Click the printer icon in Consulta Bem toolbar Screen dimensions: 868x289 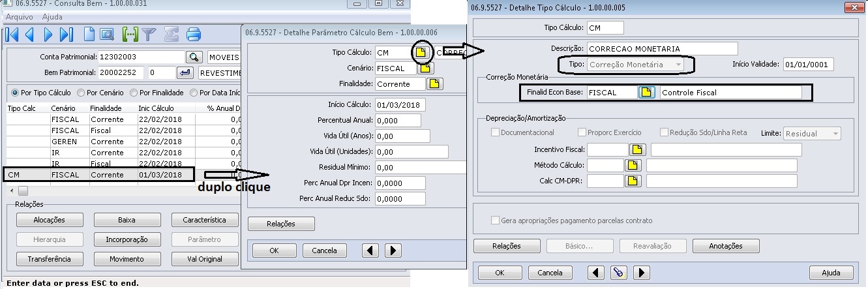click(x=194, y=35)
